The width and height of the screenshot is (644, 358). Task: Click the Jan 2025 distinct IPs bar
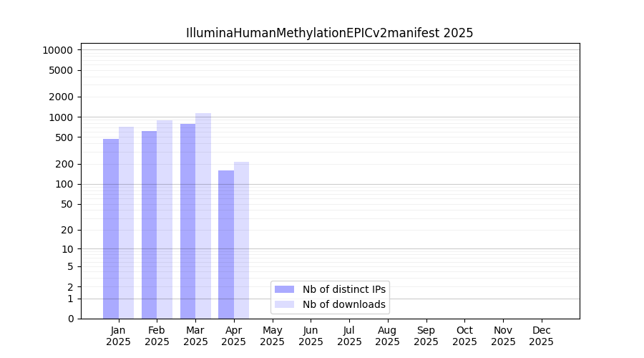[111, 229]
